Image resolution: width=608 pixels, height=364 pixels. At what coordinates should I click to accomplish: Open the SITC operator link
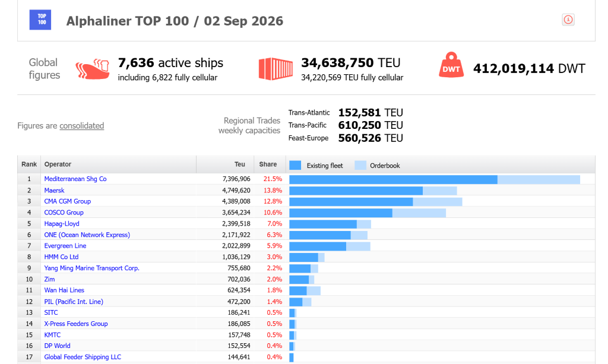(x=51, y=312)
